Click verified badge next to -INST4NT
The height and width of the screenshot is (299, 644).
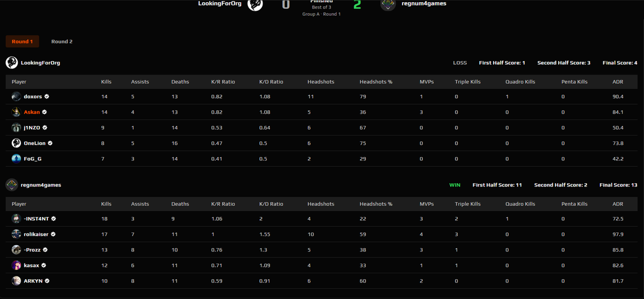point(54,219)
